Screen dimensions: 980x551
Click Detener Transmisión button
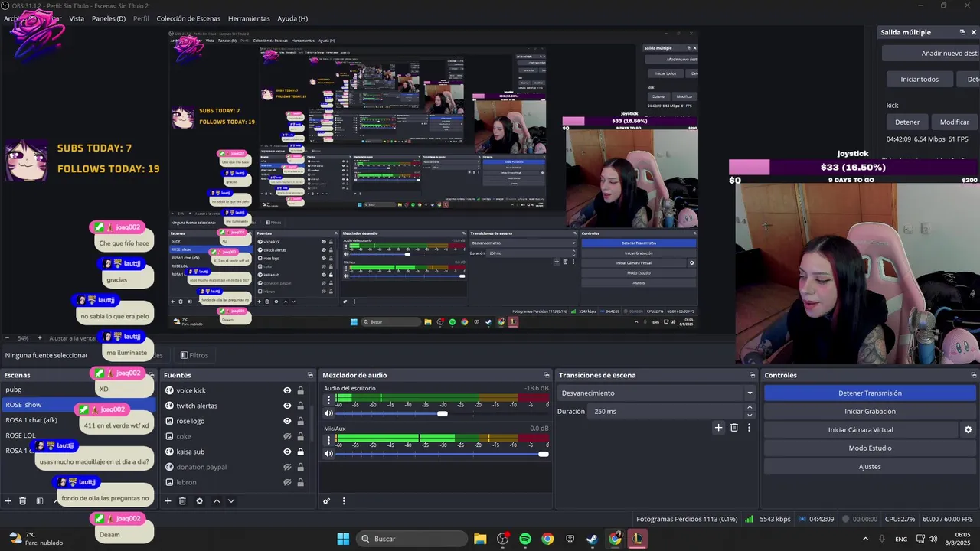(x=870, y=393)
